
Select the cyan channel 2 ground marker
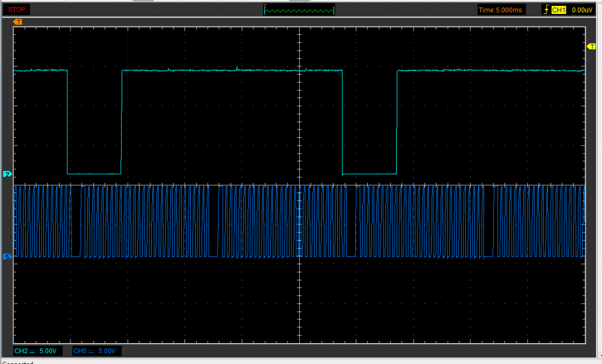(8, 174)
